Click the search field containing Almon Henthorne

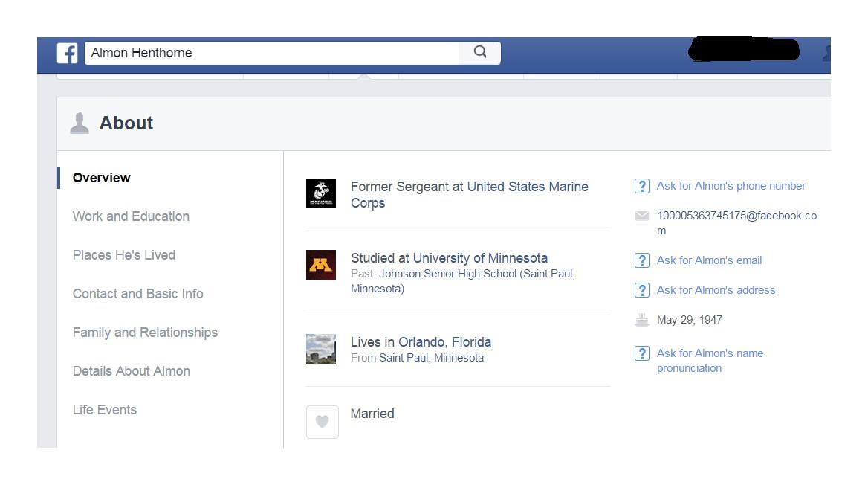click(271, 53)
